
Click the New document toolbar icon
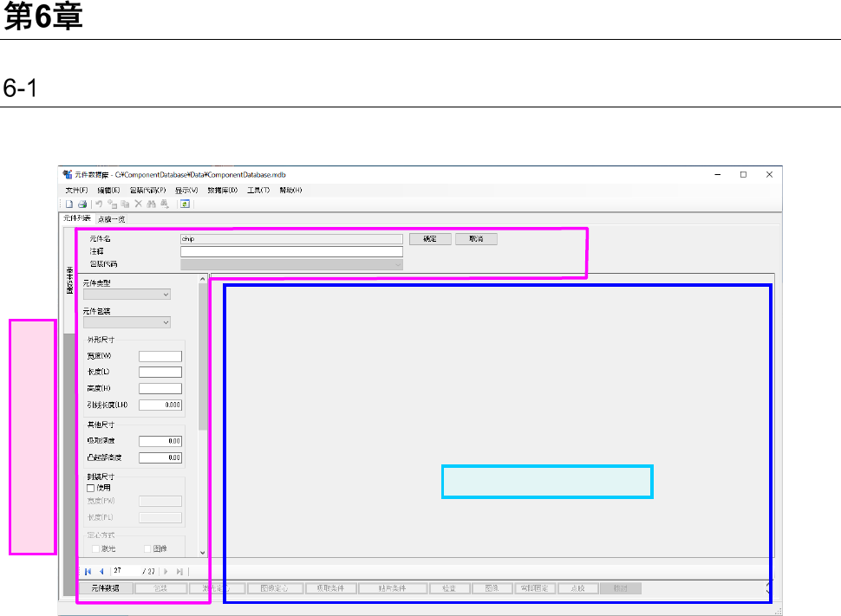click(x=69, y=204)
